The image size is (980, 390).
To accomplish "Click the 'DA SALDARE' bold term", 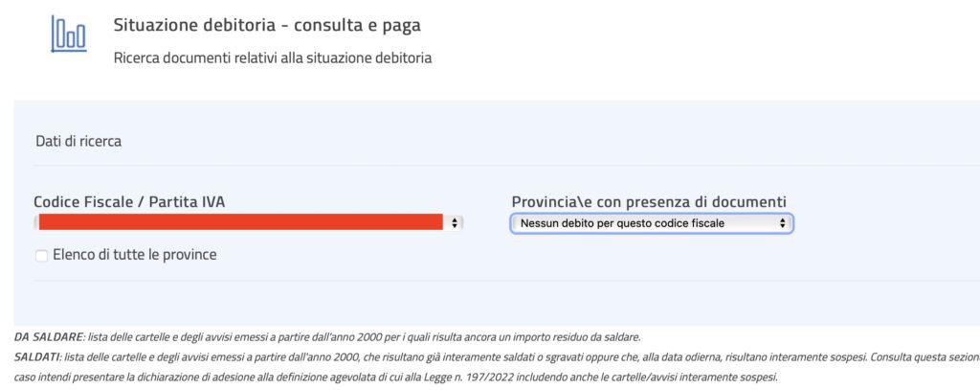I will [x=48, y=337].
